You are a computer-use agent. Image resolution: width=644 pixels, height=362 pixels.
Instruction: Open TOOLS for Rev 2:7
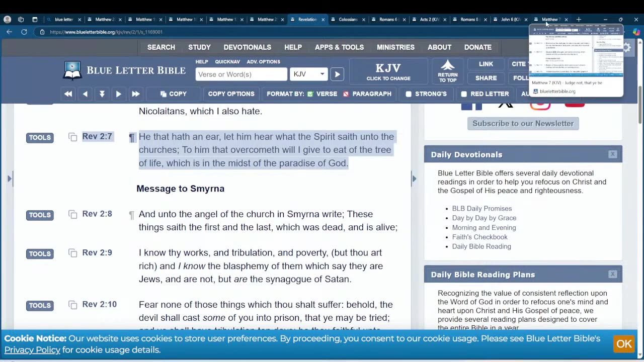pyautogui.click(x=40, y=137)
